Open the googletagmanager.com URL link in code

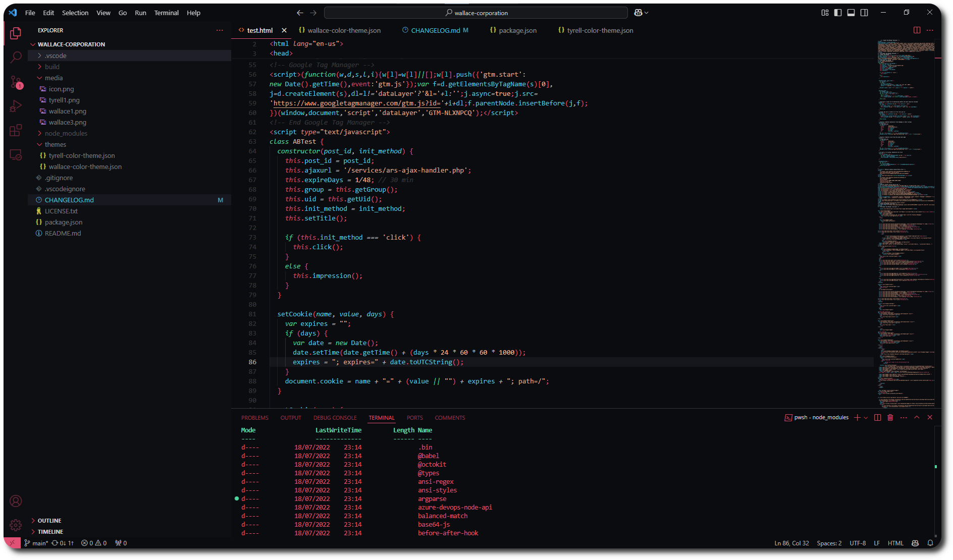tap(357, 103)
